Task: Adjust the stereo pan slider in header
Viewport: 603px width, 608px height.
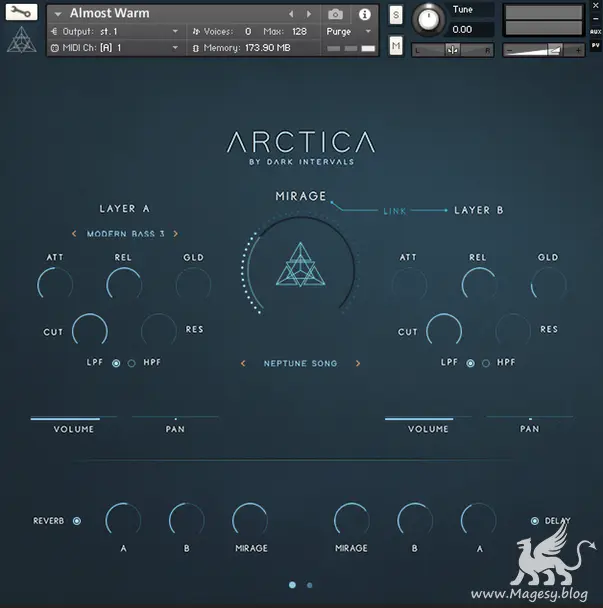Action: pyautogui.click(x=453, y=50)
